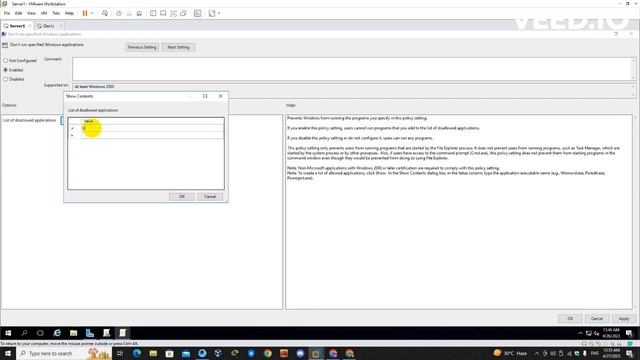Open the snapshot manager toolbar icon
The image size is (640, 360).
pos(139,13)
